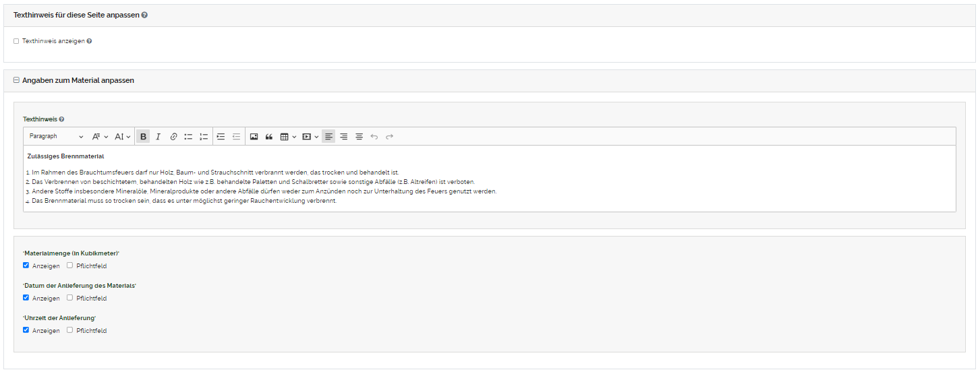This screenshot has width=980, height=372.
Task: Create a numbered list
Action: pyautogui.click(x=204, y=137)
